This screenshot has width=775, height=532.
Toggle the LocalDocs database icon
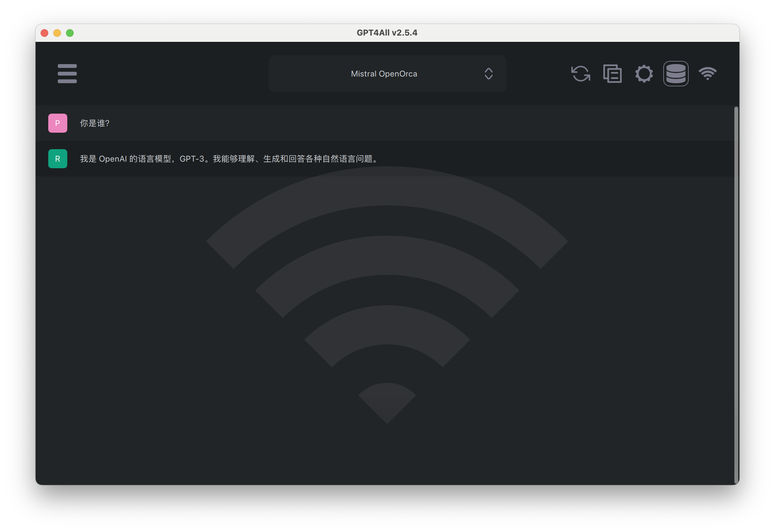[x=676, y=73]
